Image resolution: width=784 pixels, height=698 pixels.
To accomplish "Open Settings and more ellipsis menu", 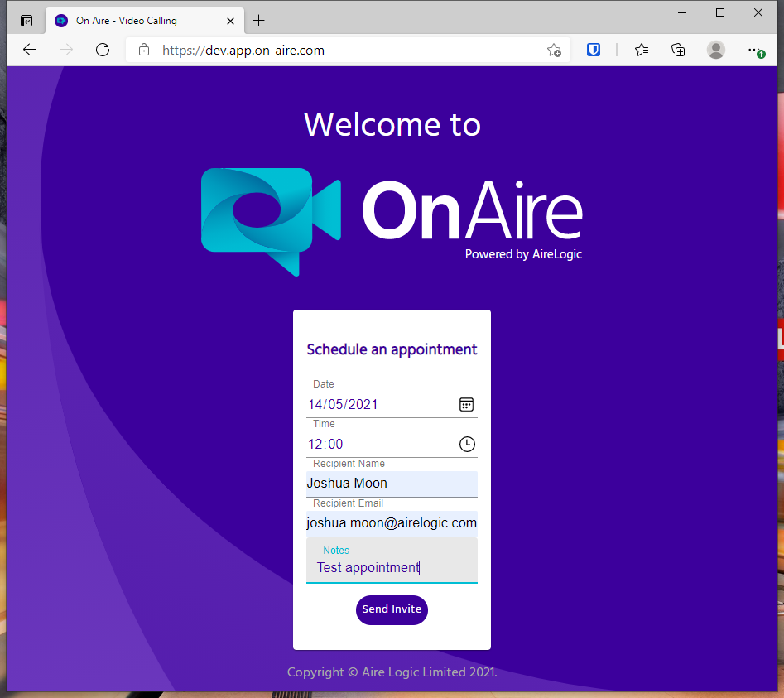I will pyautogui.click(x=754, y=50).
